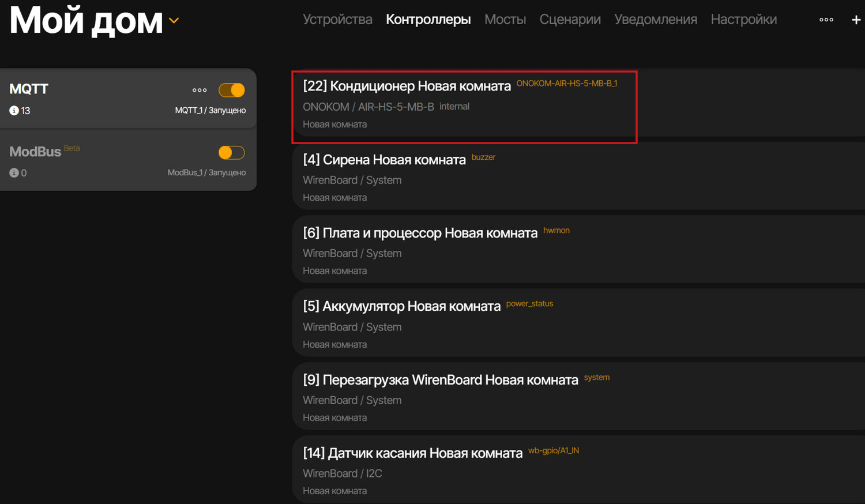The width and height of the screenshot is (865, 504).
Task: Click the ModBus info icon showing 0
Action: click(x=14, y=173)
